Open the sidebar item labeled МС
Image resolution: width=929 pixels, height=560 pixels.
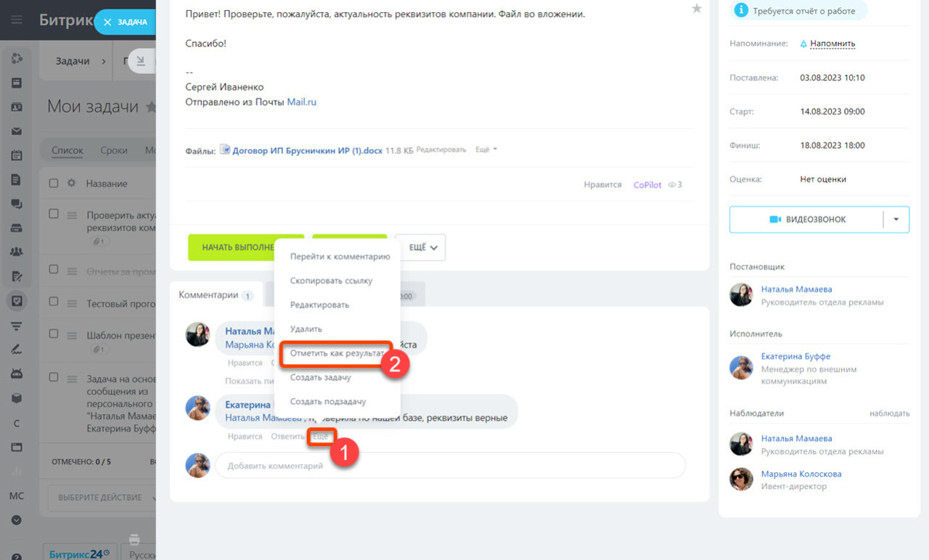16,496
